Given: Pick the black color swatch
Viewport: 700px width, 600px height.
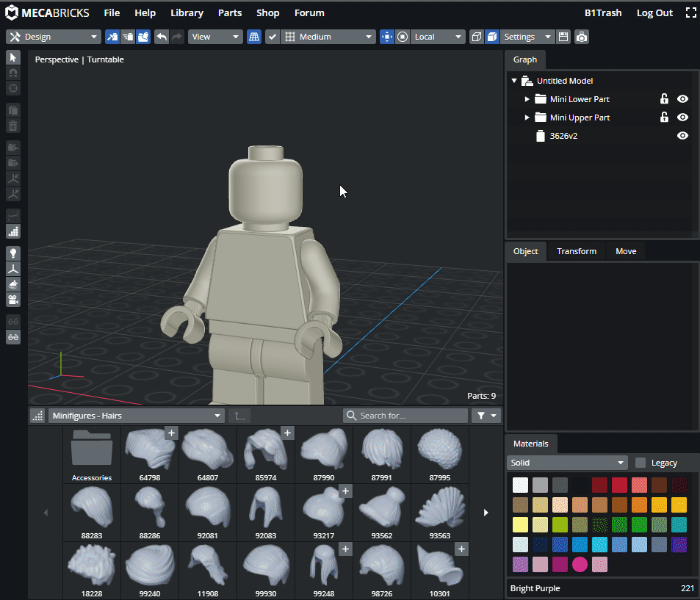Looking at the screenshot, I should click(580, 485).
